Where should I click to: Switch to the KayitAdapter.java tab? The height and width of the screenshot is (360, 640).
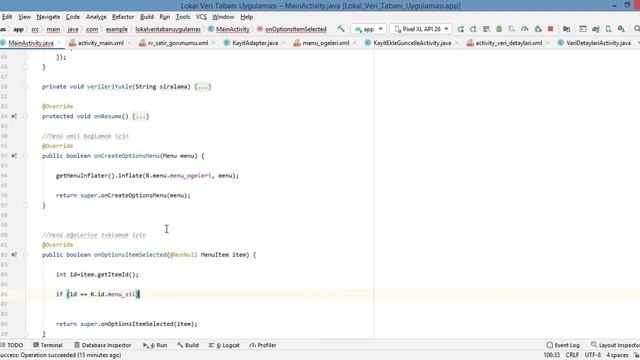click(x=255, y=43)
